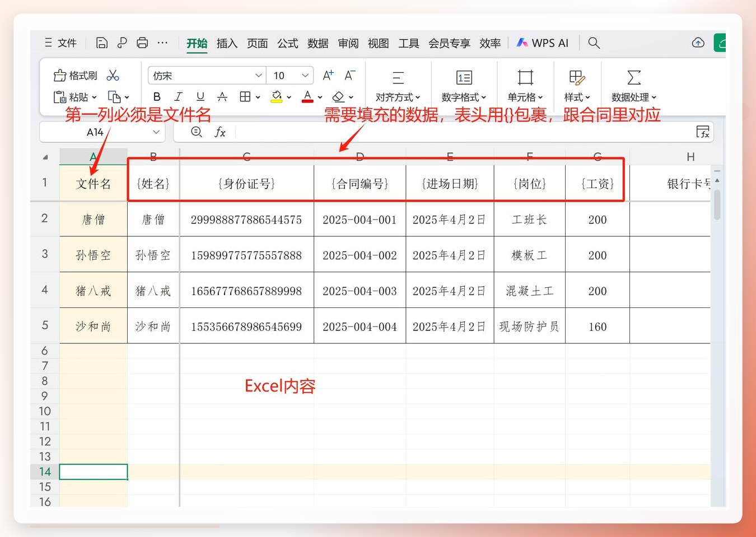Switch to the 公式 tab

coord(288,43)
